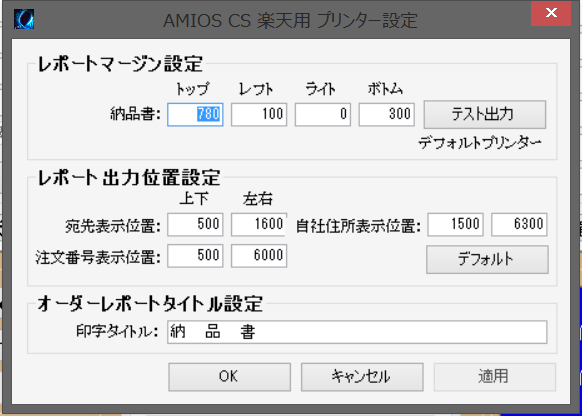582x416 pixels.
Task: Focus the 納品書 right margin field
Action: [x=323, y=114]
